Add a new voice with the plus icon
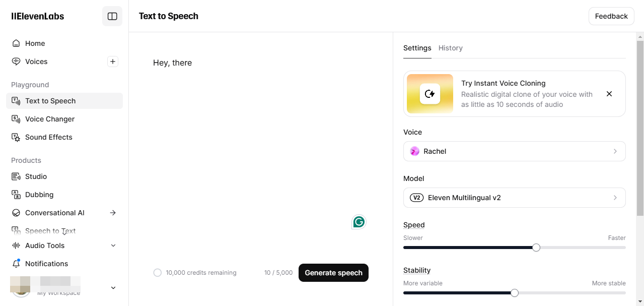 coord(112,62)
